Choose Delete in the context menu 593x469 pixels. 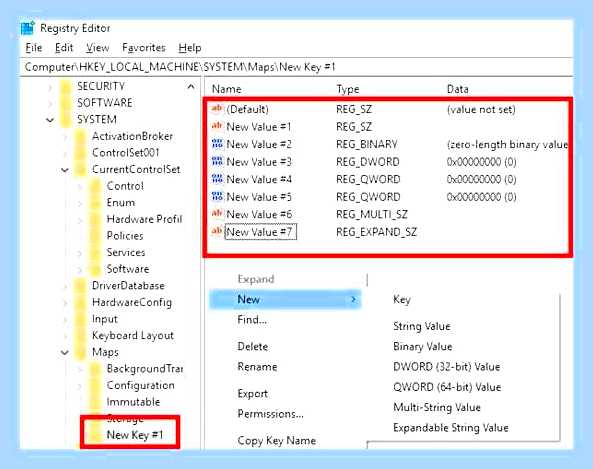pyautogui.click(x=253, y=346)
